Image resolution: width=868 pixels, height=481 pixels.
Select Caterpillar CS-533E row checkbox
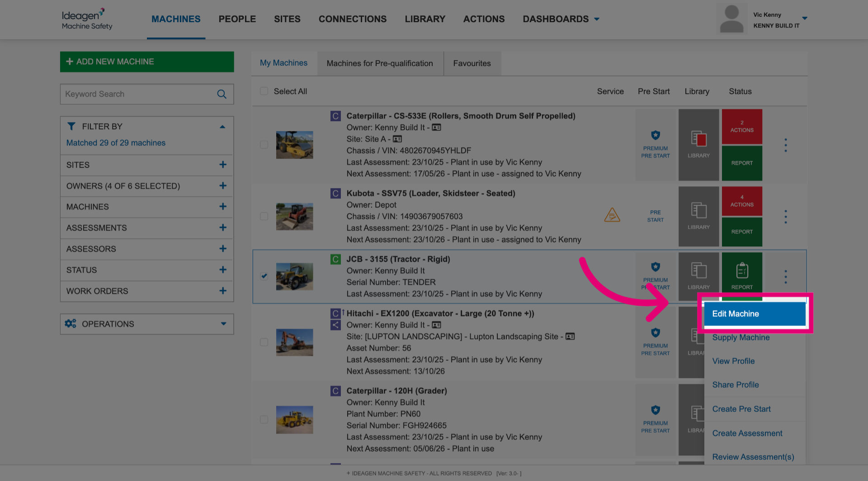(264, 145)
